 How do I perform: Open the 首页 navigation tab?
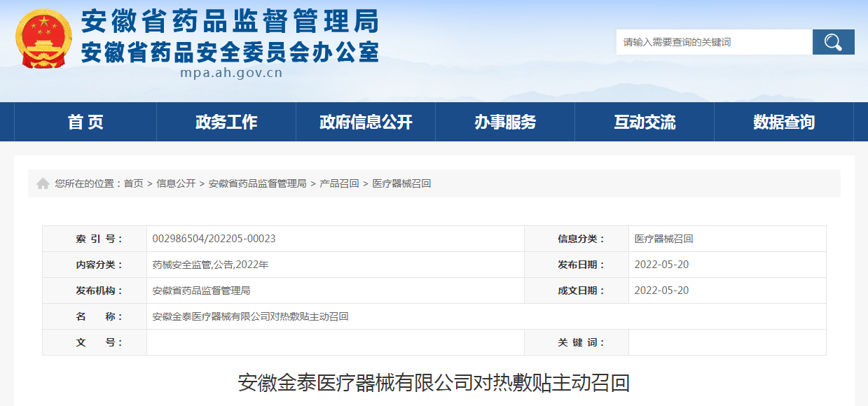(x=85, y=122)
